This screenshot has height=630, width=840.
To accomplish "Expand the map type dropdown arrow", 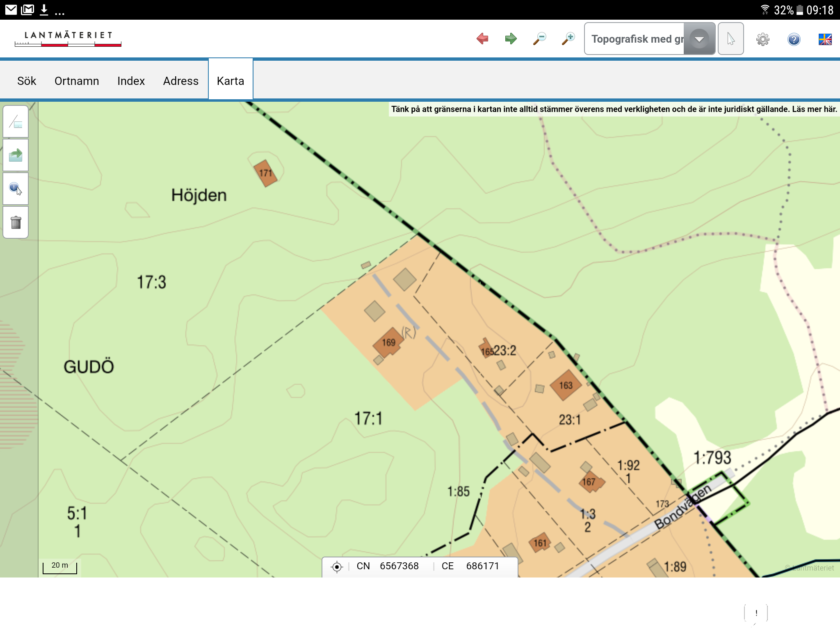I will click(x=699, y=39).
